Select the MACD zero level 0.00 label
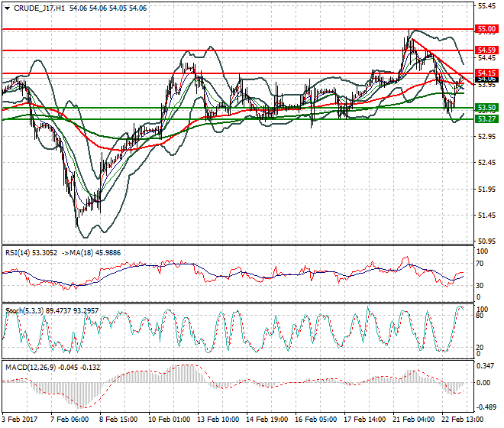Image resolution: width=504 pixels, height=428 pixels. coord(483,383)
